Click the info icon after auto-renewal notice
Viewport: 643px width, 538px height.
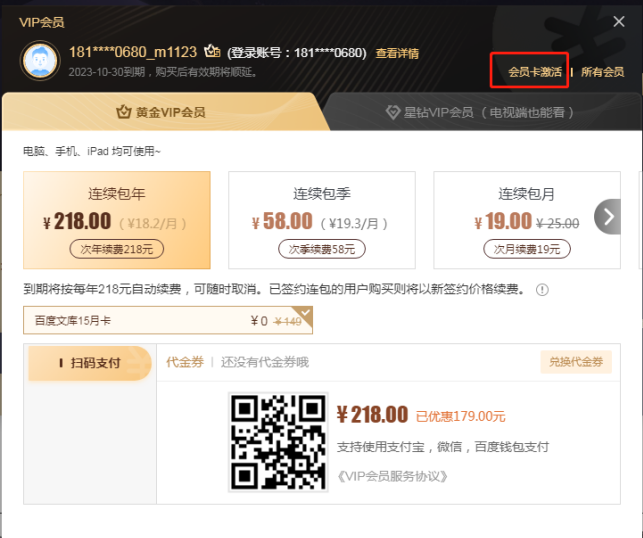pyautogui.click(x=543, y=290)
